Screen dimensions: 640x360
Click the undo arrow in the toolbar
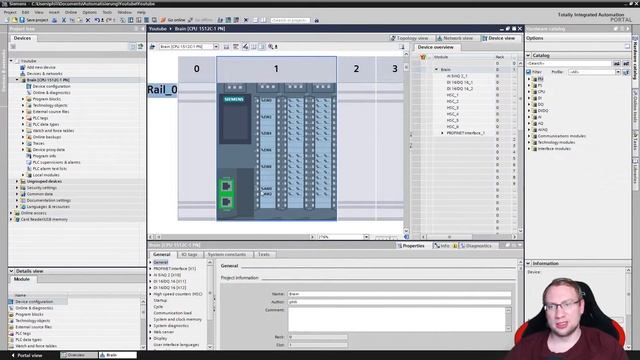97,20
